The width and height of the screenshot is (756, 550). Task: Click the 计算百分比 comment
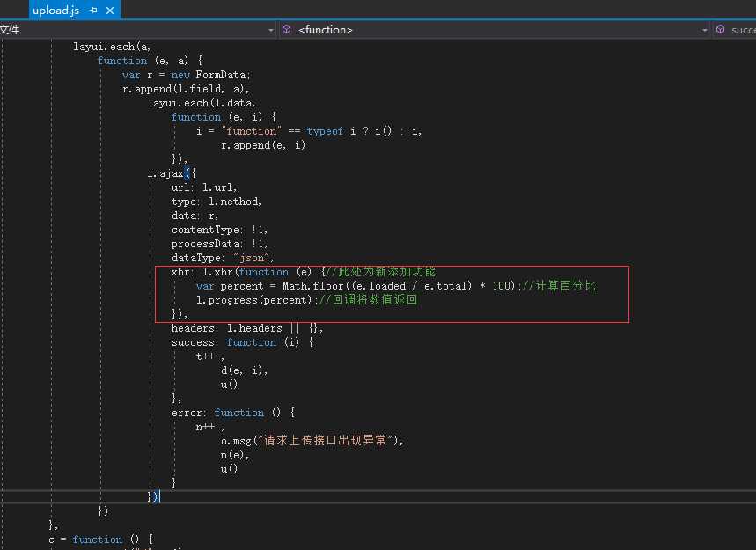point(560,286)
